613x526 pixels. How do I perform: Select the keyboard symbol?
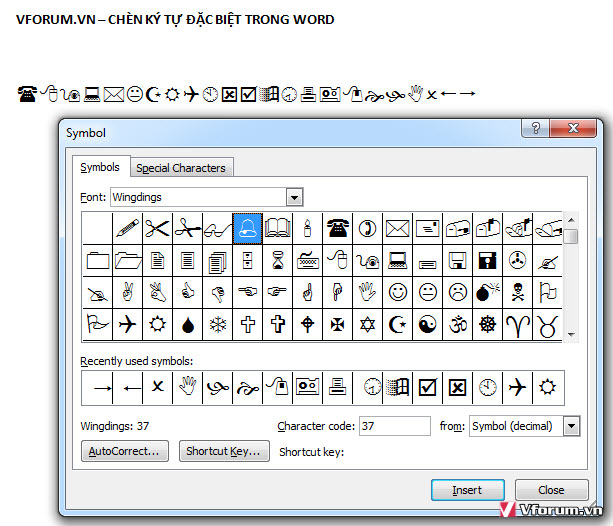[x=308, y=260]
